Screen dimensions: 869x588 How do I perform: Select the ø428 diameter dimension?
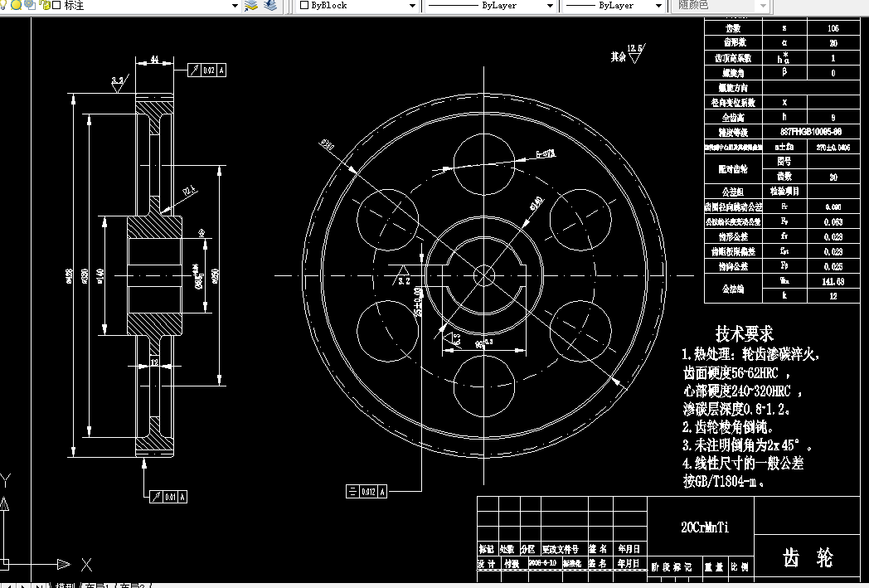click(70, 276)
